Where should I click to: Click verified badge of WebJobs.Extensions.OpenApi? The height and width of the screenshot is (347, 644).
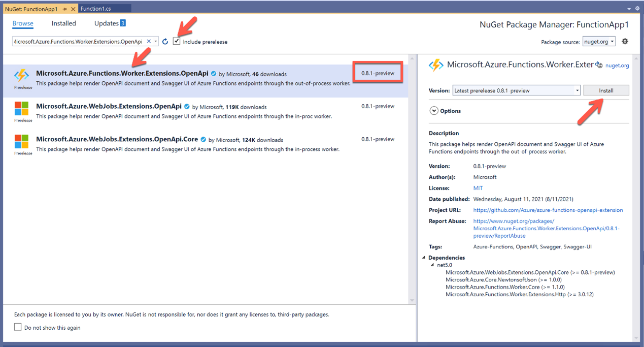(x=187, y=107)
